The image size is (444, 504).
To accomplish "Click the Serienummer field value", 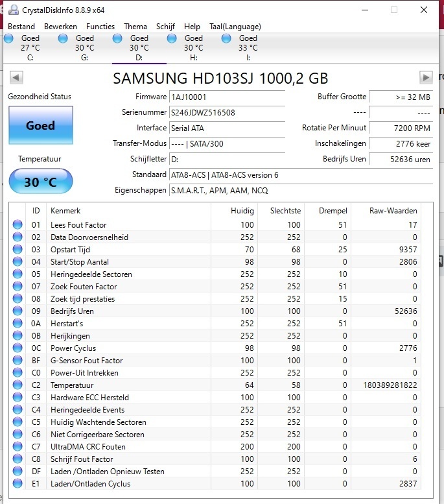I will coord(227,112).
